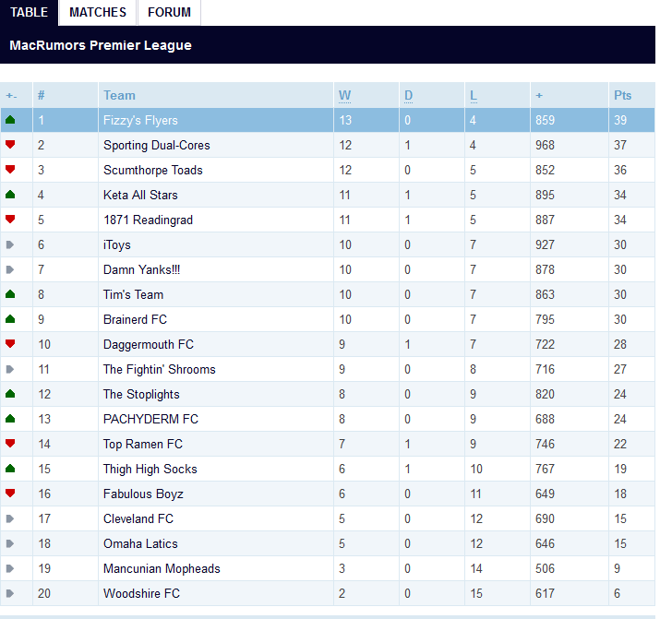Click green up arrow beside Thigh High Socks

click(x=10, y=469)
